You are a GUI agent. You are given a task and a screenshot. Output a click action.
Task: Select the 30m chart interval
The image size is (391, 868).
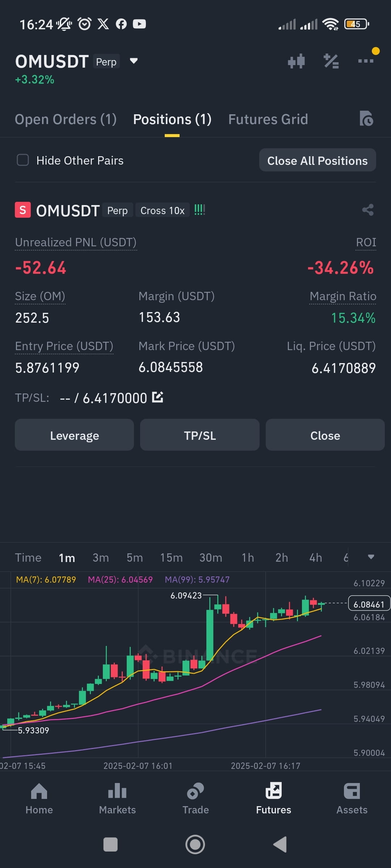pos(211,558)
